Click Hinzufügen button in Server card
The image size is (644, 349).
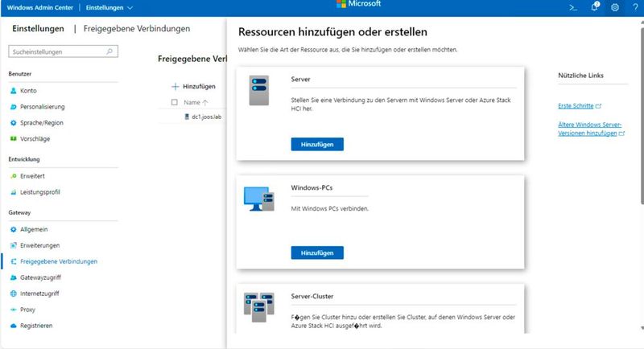(x=317, y=145)
